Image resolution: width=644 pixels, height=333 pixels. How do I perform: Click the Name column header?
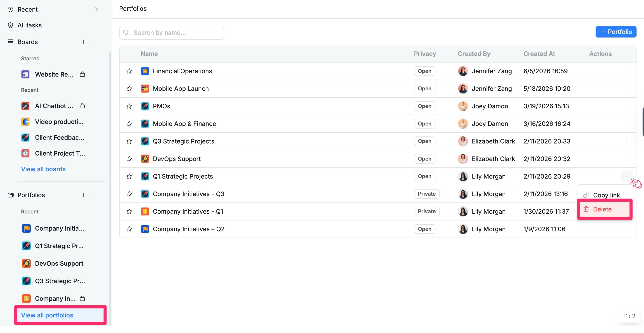click(x=149, y=54)
